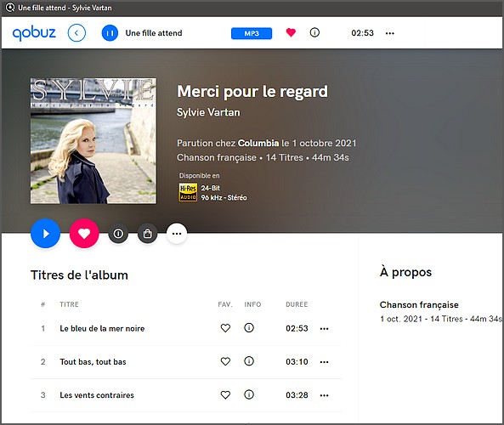Open the top bar three-dots menu

tap(389, 33)
